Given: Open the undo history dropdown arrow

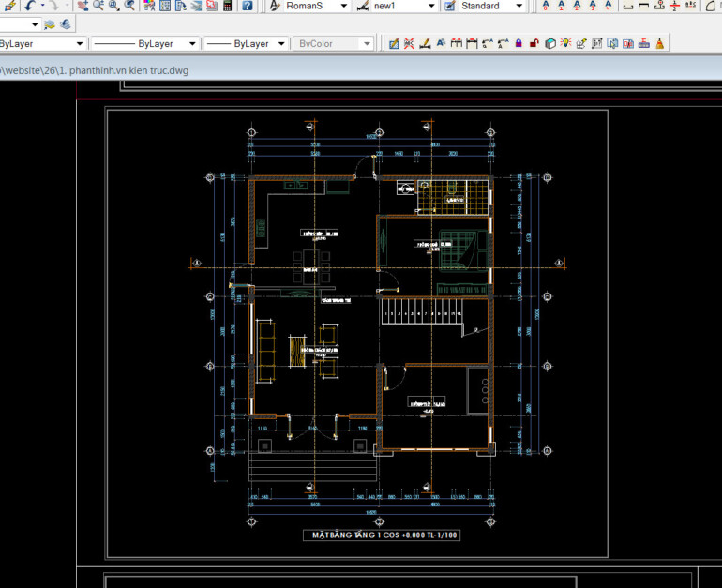Looking at the screenshot, I should click(41, 6).
